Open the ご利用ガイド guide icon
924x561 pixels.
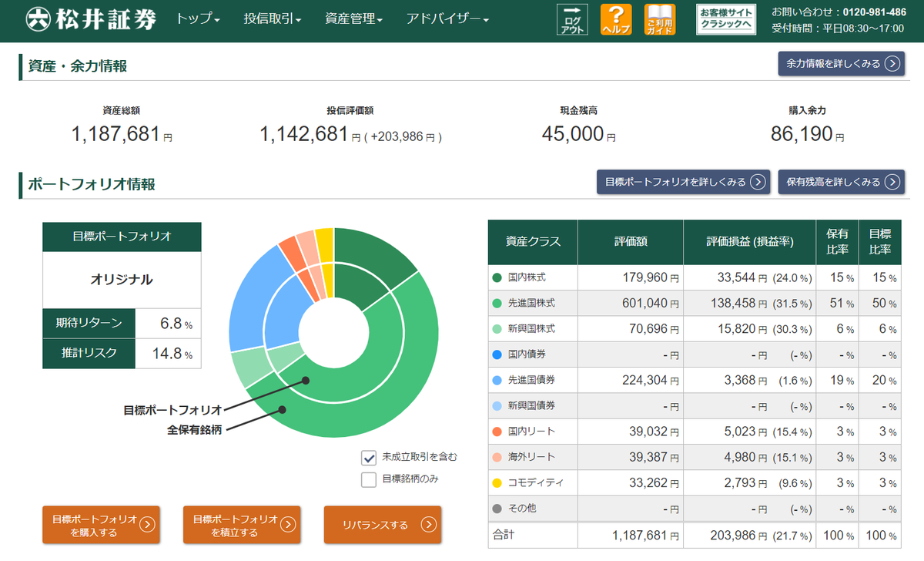coord(660,19)
